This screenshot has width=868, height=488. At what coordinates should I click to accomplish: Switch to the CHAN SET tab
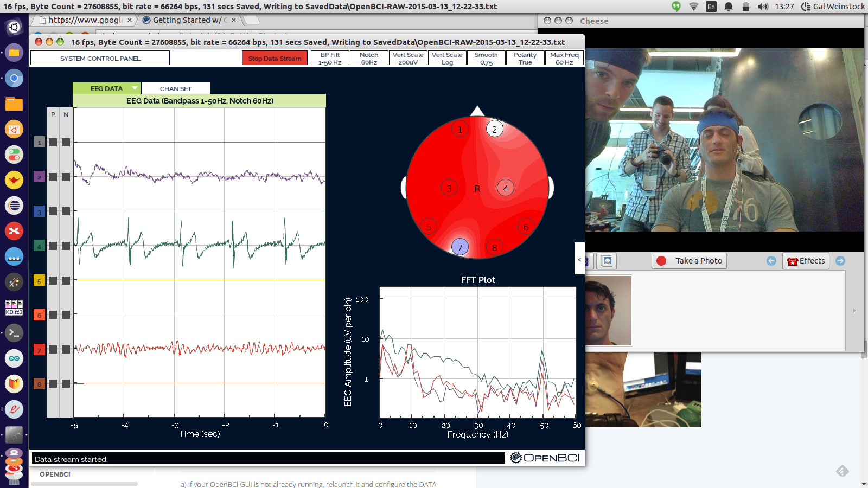tap(175, 88)
